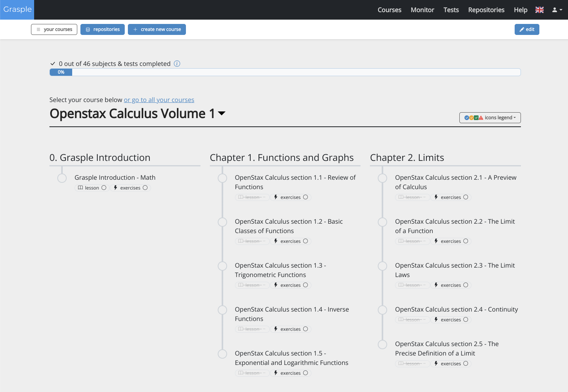Open the user account dropdown menu
The width and height of the screenshot is (568, 392).
pyautogui.click(x=557, y=10)
